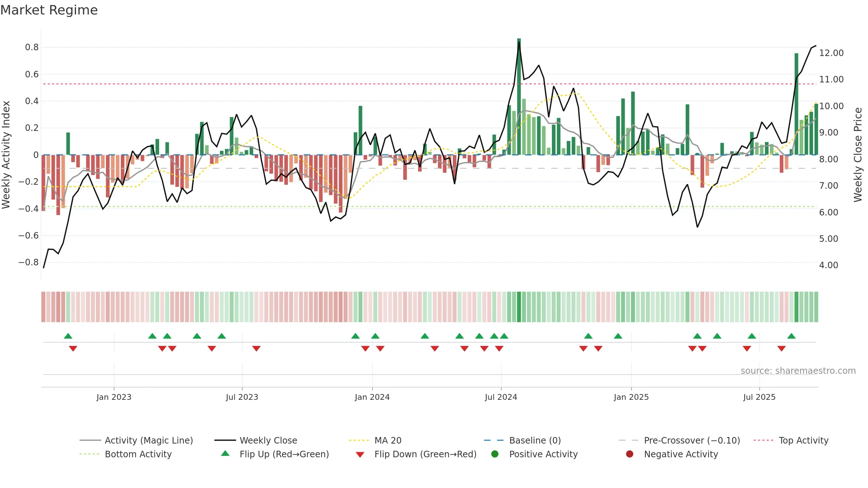This screenshot has width=868, height=488.
Task: Click the first red flip-down triangle marker
Action: pyautogui.click(x=73, y=348)
